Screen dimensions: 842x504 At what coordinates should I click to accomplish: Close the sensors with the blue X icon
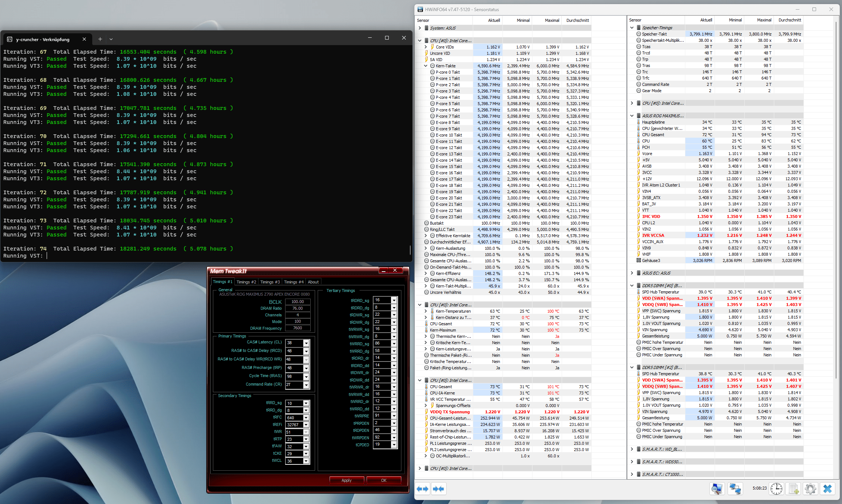pos(827,488)
